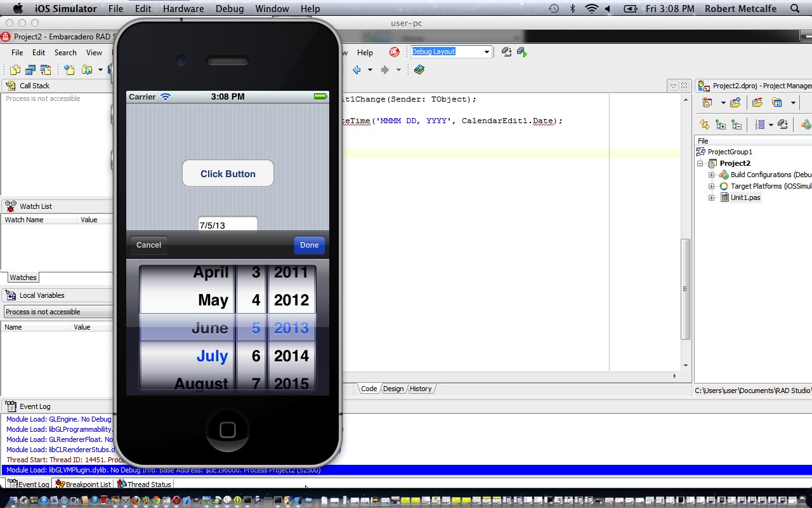This screenshot has height=508, width=812.
Task: Click the Local Variables panel icon
Action: pyautogui.click(x=11, y=295)
